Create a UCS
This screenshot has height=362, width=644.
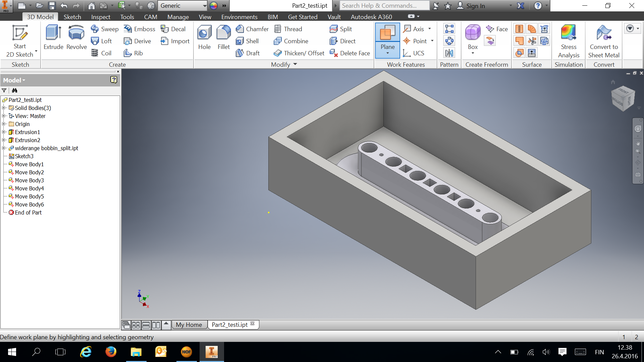[x=414, y=53]
